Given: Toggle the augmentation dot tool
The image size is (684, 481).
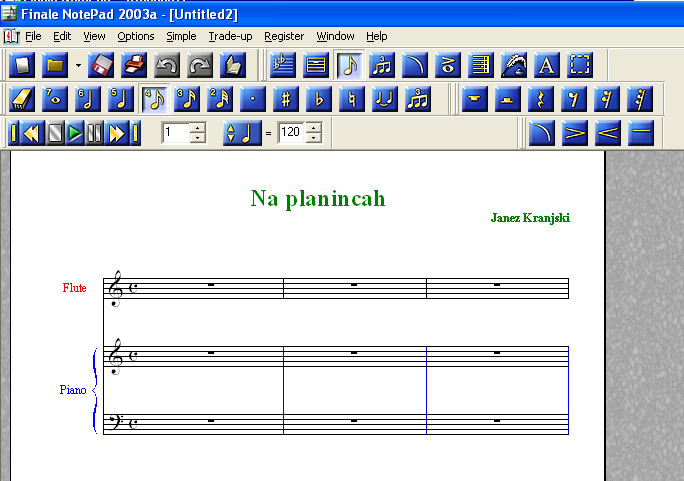Looking at the screenshot, I should point(253,99).
